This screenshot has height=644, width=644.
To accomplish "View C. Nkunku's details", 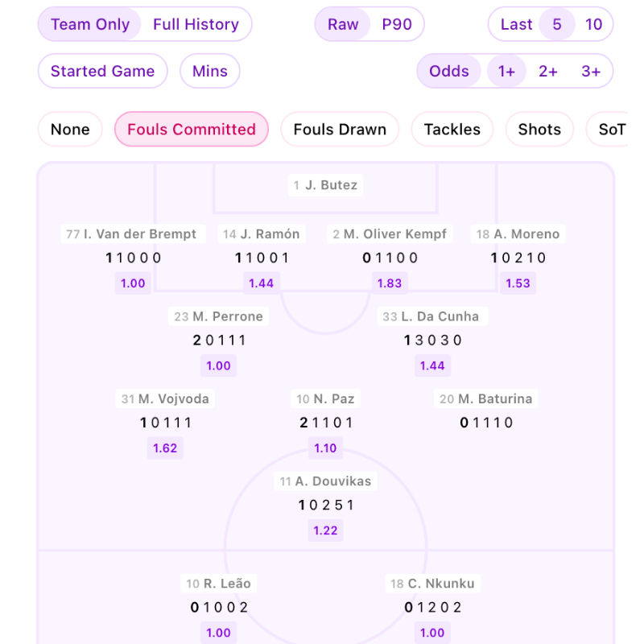I will [432, 583].
